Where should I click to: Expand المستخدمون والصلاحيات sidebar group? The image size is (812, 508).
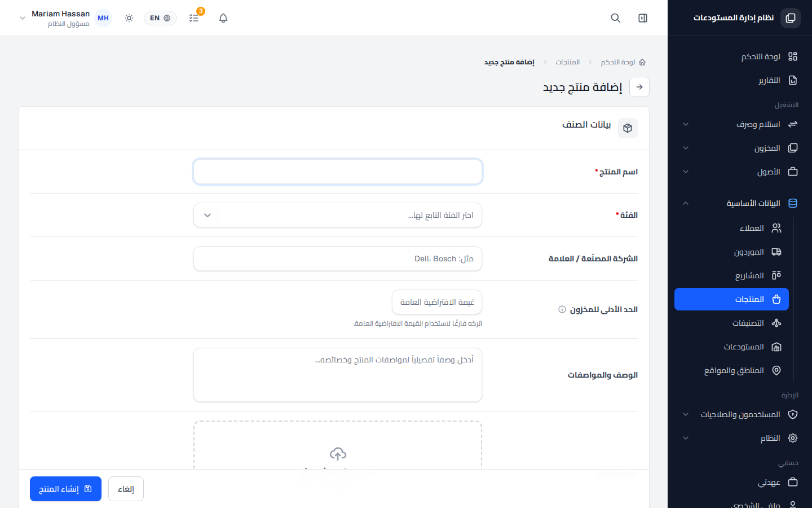740,414
